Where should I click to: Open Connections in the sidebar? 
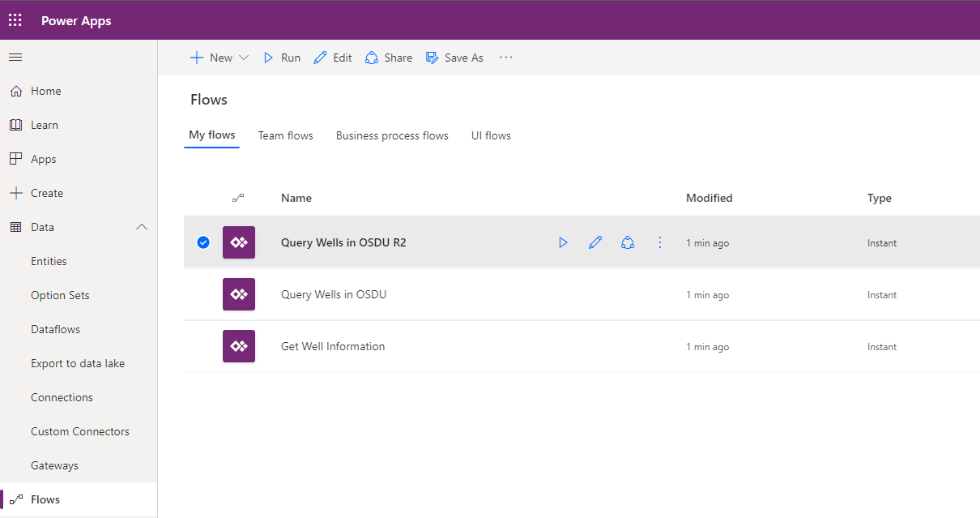(x=62, y=397)
